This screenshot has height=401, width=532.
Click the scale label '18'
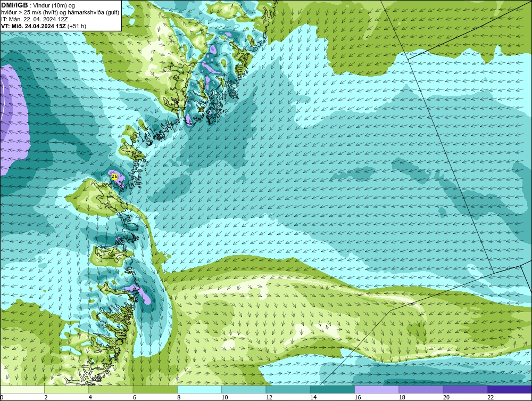[x=402, y=397]
